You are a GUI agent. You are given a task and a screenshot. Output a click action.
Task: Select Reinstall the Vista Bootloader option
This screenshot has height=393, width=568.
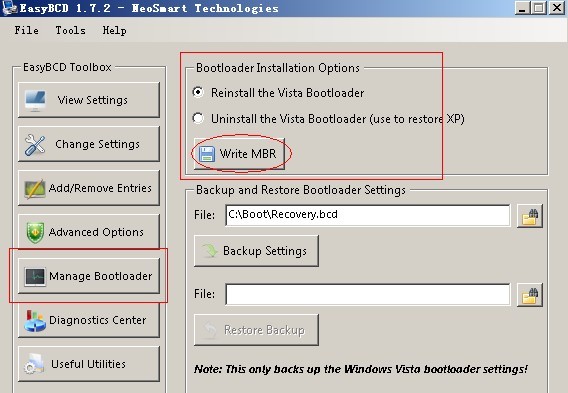pos(198,92)
